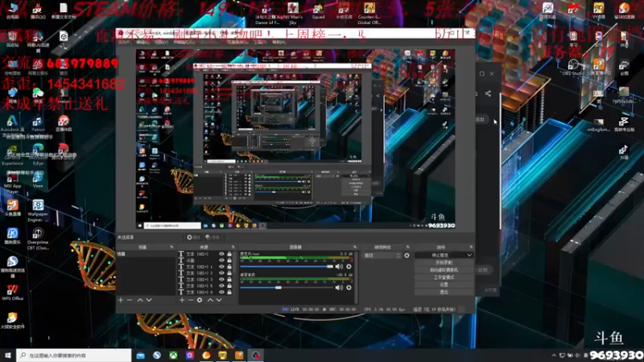Open 桌面音频 audio settings gear
The image size is (644, 362).
349,288
